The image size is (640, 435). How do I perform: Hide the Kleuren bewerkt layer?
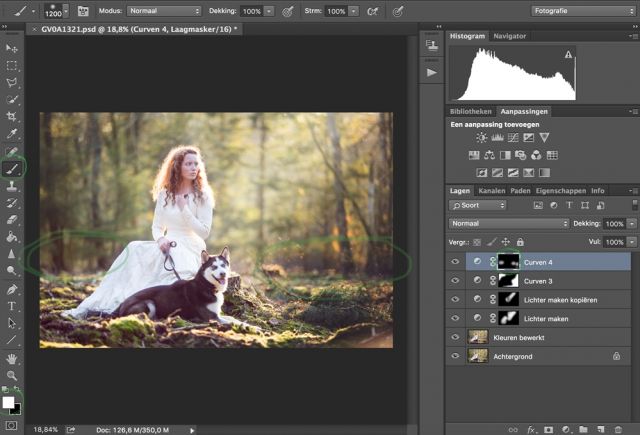click(455, 337)
